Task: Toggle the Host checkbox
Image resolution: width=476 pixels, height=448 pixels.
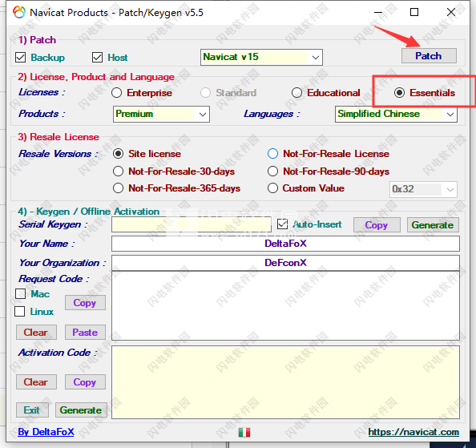Action: (97, 57)
